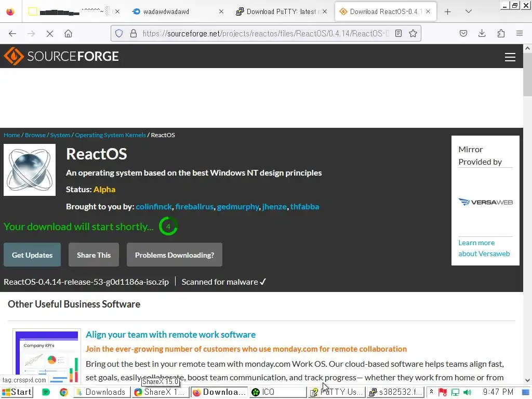Go back with the browser back arrow
Image resolution: width=532 pixels, height=399 pixels.
[x=12, y=34]
